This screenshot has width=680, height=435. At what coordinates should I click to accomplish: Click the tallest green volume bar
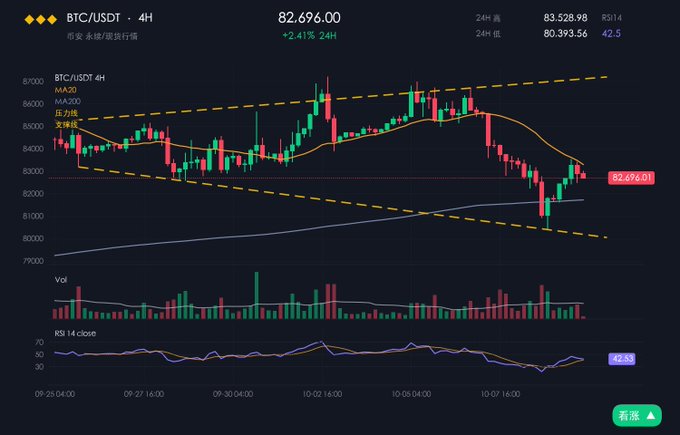tap(256, 295)
